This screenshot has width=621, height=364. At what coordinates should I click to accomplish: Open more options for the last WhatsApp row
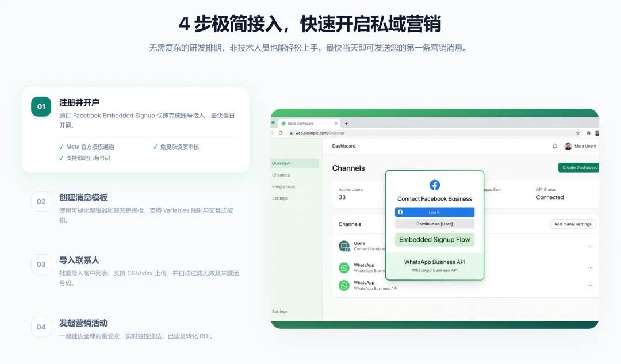tap(590, 285)
